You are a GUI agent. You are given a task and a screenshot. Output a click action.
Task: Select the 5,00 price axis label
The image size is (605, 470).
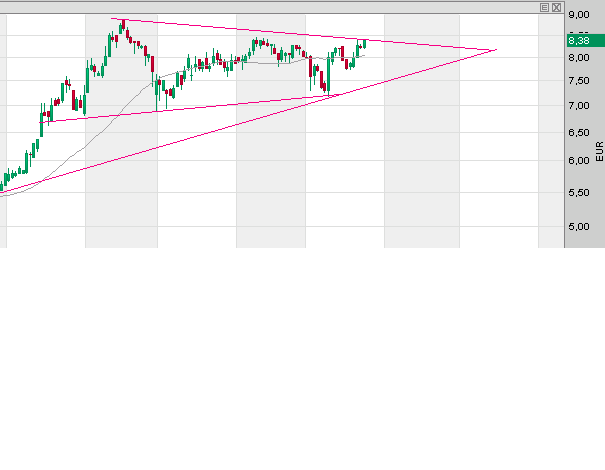[578, 227]
